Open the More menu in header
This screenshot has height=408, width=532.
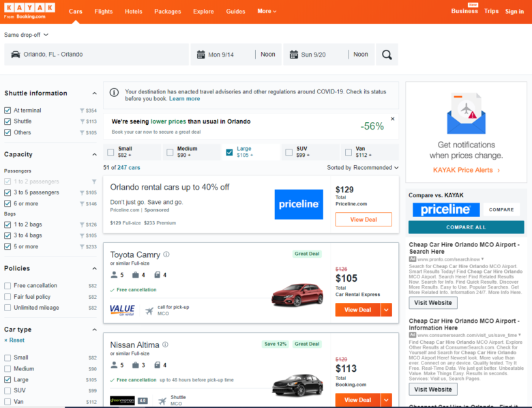[x=267, y=11]
